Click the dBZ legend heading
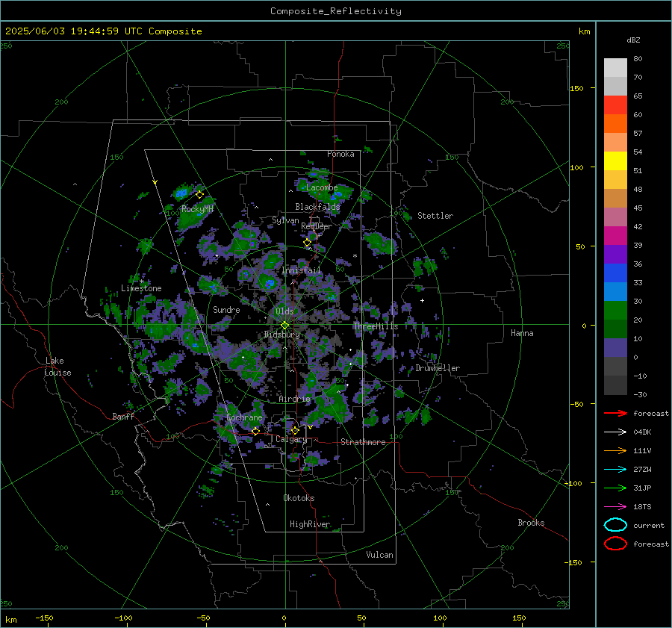672x628 pixels. click(x=633, y=40)
